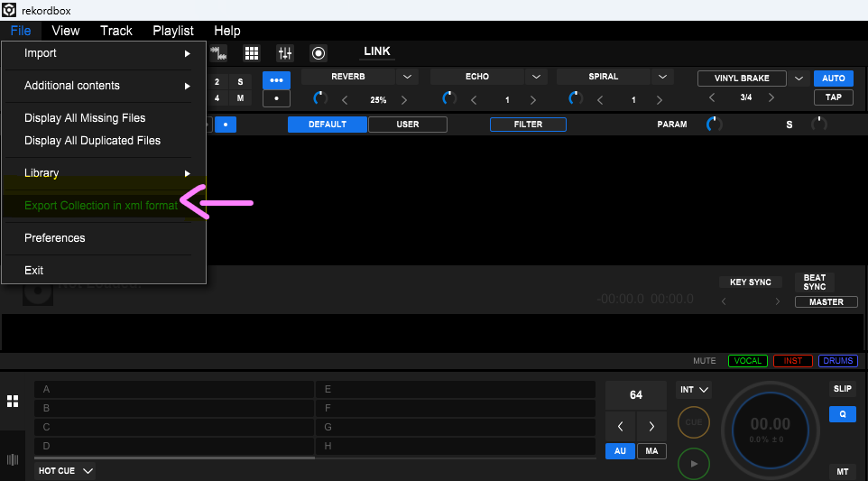868x481 pixels.
Task: Click hot cue pad F
Action: pyautogui.click(x=456, y=409)
